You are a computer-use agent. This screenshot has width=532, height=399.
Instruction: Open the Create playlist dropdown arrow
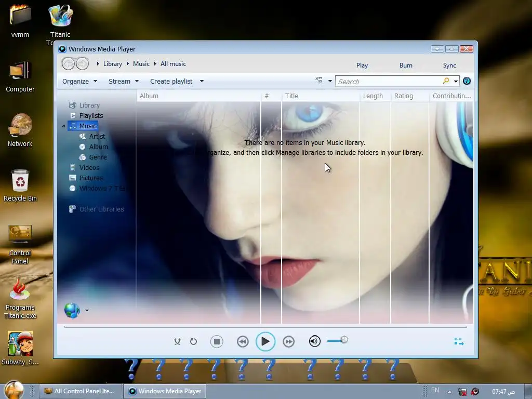click(202, 81)
